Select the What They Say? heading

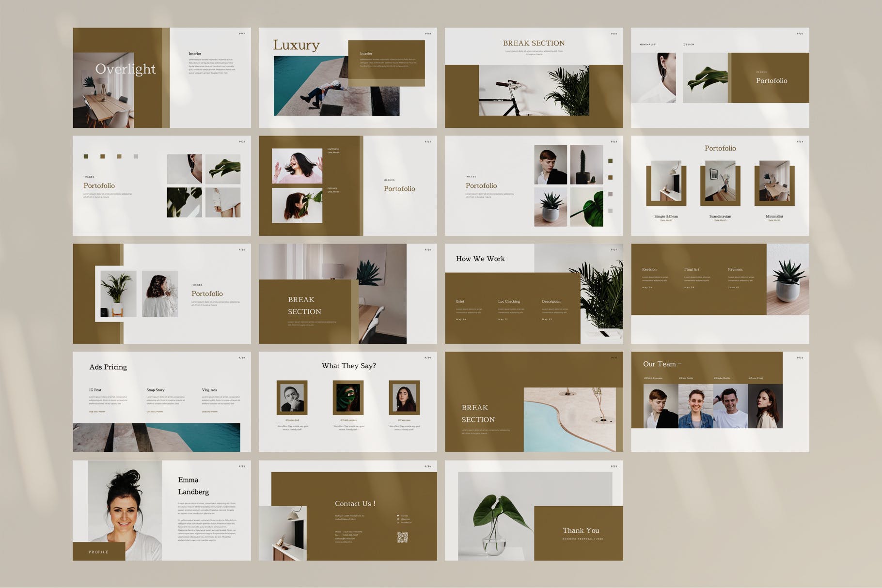coord(348,366)
